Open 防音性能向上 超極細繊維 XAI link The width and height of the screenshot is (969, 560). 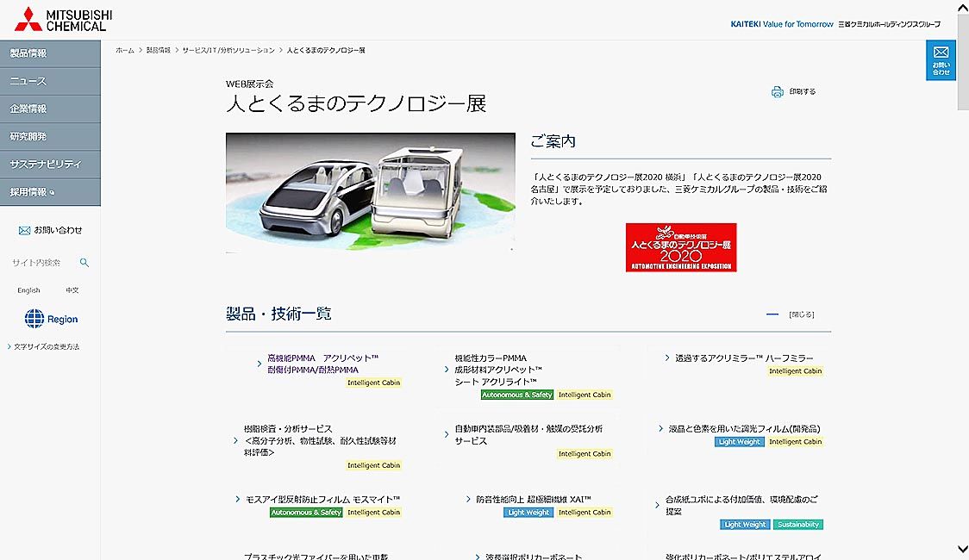coord(534,500)
